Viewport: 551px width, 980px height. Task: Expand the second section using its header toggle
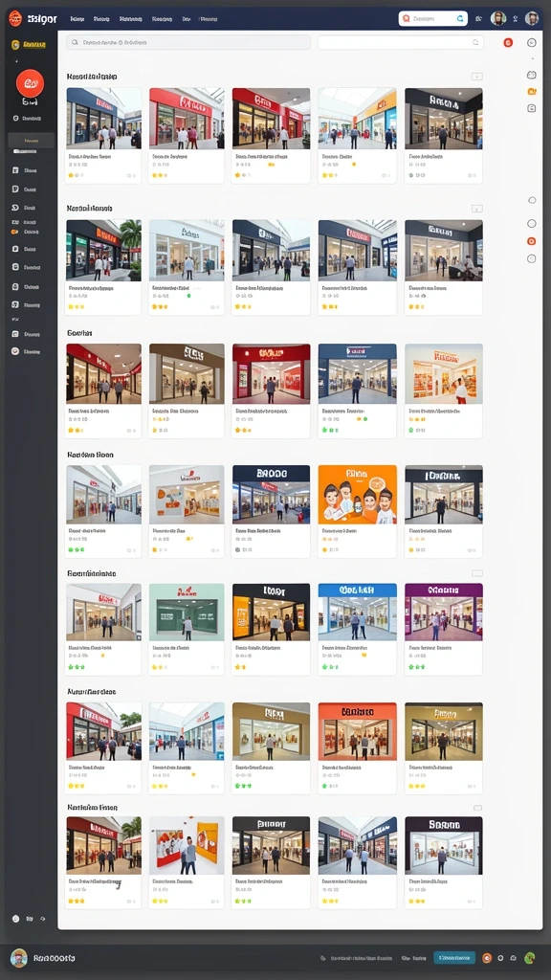coord(476,208)
